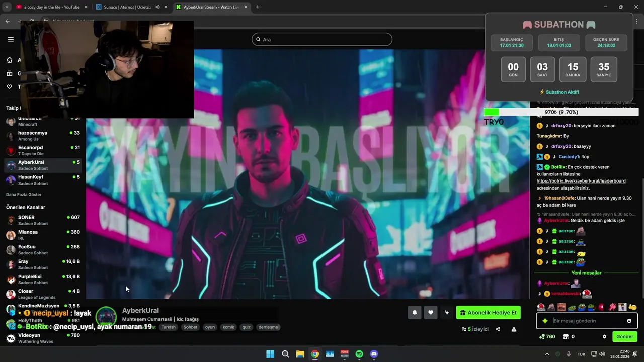This screenshot has width=644, height=362.
Task: Select AyberkUral in followed channels list
Action: pyautogui.click(x=43, y=165)
